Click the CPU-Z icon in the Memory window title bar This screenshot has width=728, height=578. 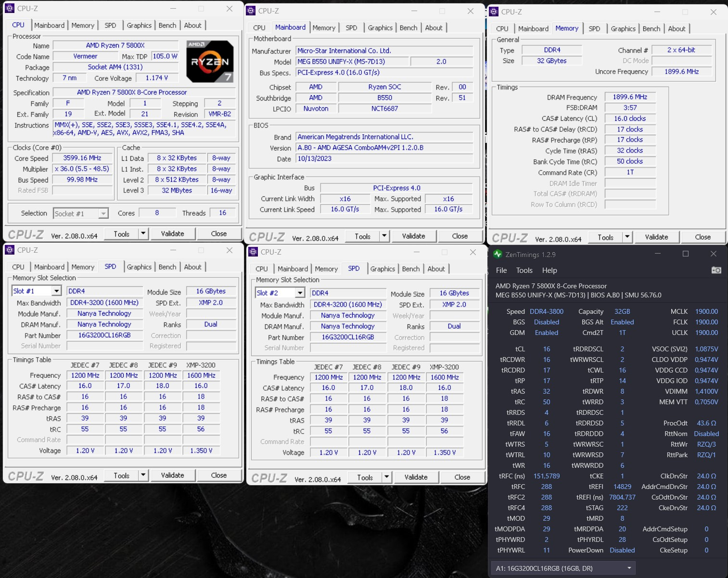point(494,12)
